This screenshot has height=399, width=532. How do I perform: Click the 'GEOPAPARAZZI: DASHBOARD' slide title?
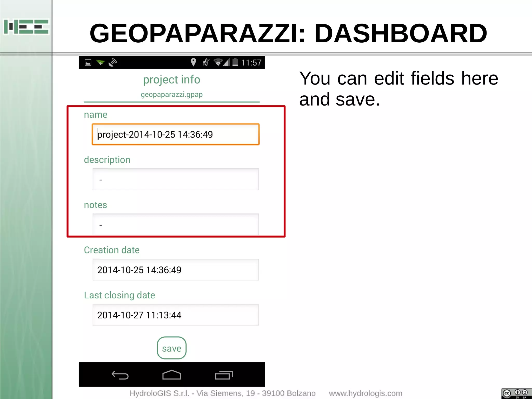pyautogui.click(x=288, y=33)
